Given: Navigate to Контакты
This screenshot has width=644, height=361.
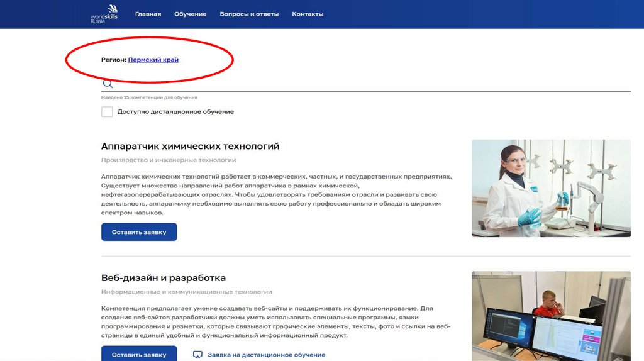Looking at the screenshot, I should coord(308,14).
